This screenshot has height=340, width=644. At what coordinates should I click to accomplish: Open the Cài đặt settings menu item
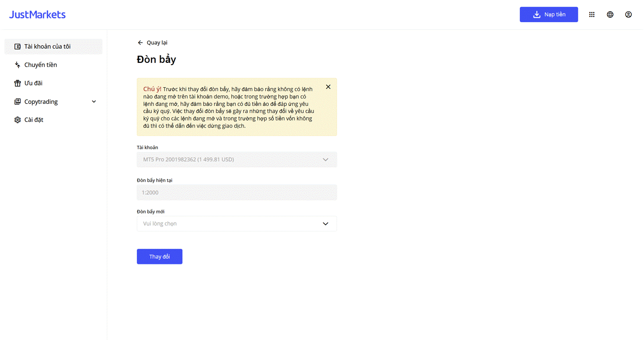tap(53, 120)
